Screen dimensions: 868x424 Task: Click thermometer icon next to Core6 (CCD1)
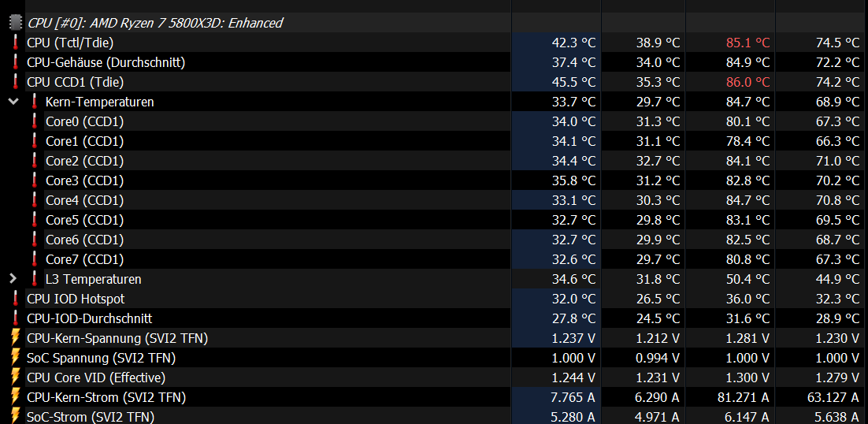click(x=35, y=240)
